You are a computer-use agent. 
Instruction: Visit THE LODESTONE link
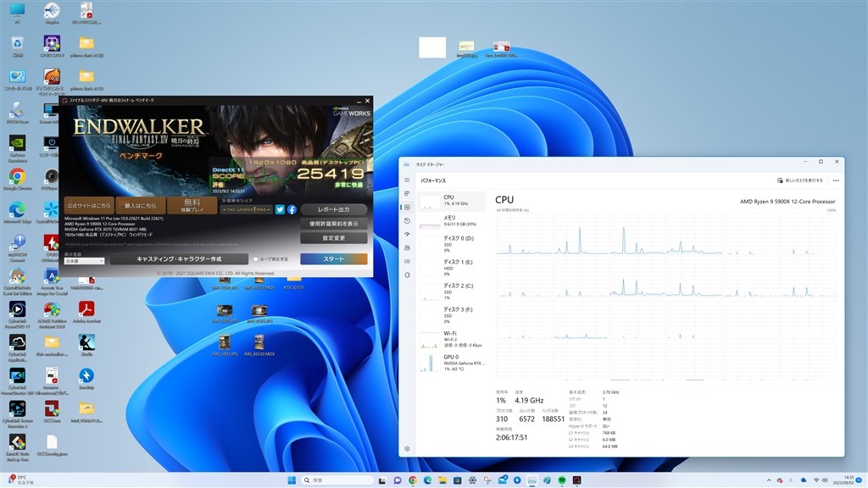click(x=246, y=209)
